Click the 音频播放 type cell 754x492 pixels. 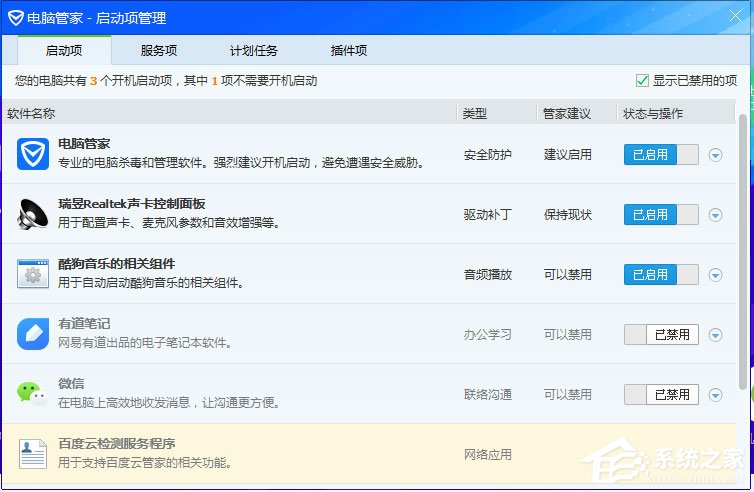pos(488,275)
